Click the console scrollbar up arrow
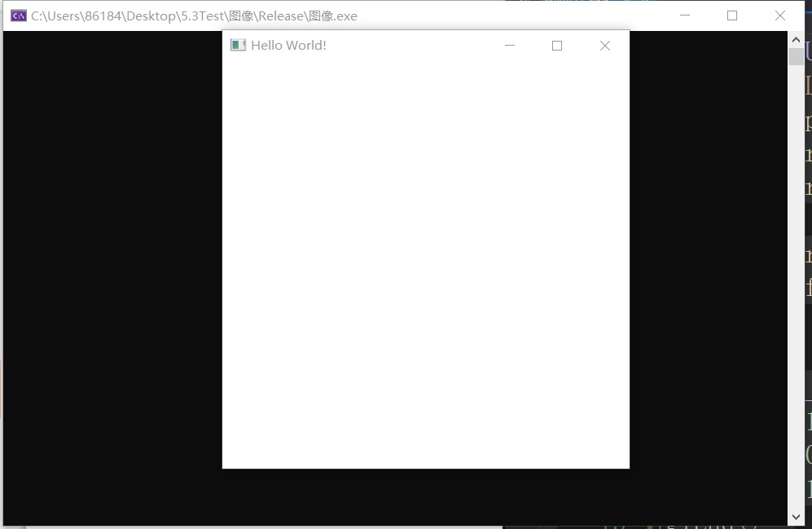The width and height of the screenshot is (812, 529). pyautogui.click(x=796, y=39)
